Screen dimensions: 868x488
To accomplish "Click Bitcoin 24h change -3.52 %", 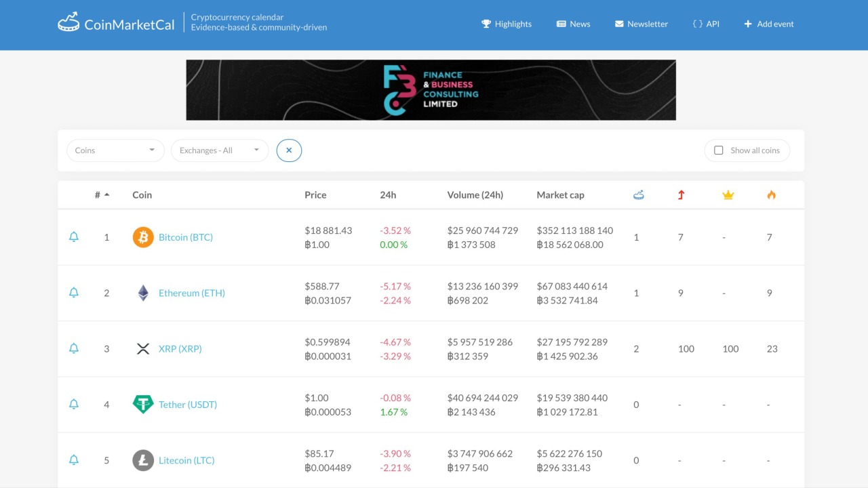I will (x=395, y=230).
